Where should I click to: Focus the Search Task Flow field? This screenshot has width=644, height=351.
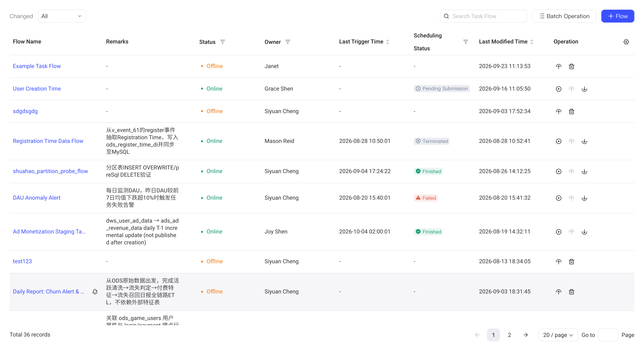click(x=483, y=16)
